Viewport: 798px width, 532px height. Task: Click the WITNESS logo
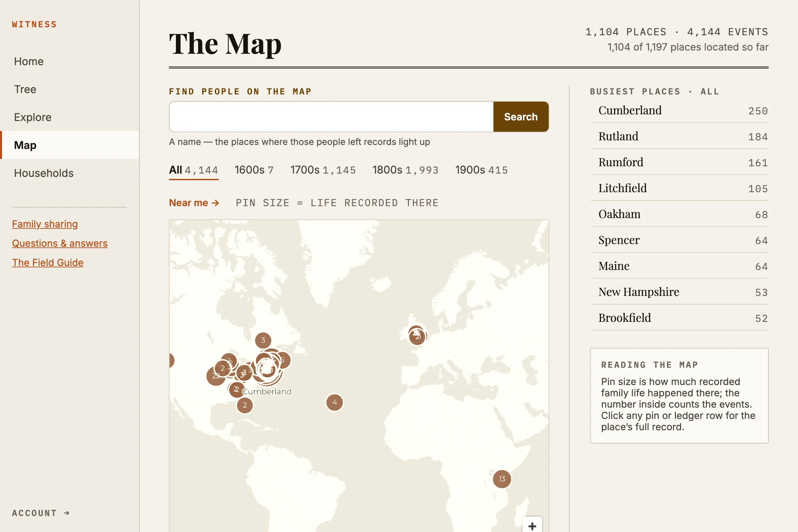coord(34,24)
